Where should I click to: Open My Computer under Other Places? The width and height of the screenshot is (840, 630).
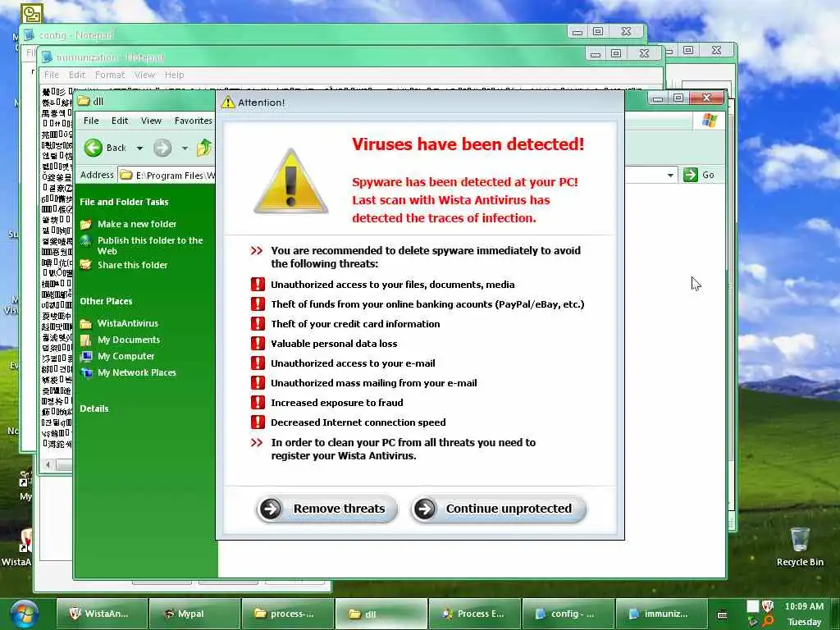coord(126,356)
